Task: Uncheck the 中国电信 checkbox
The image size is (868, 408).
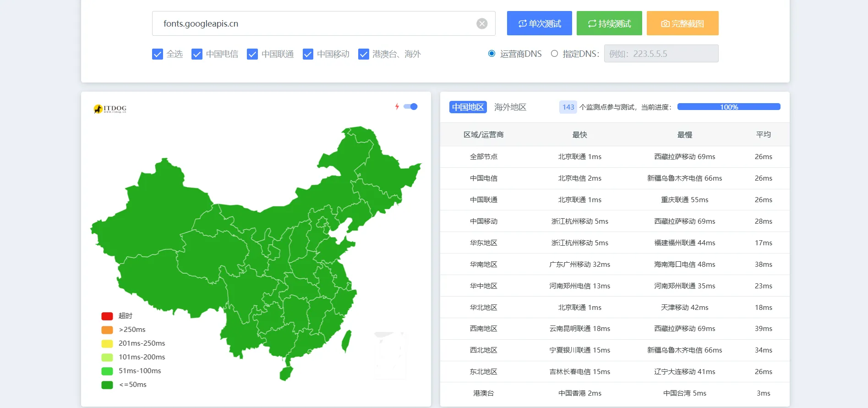Action: [x=197, y=54]
